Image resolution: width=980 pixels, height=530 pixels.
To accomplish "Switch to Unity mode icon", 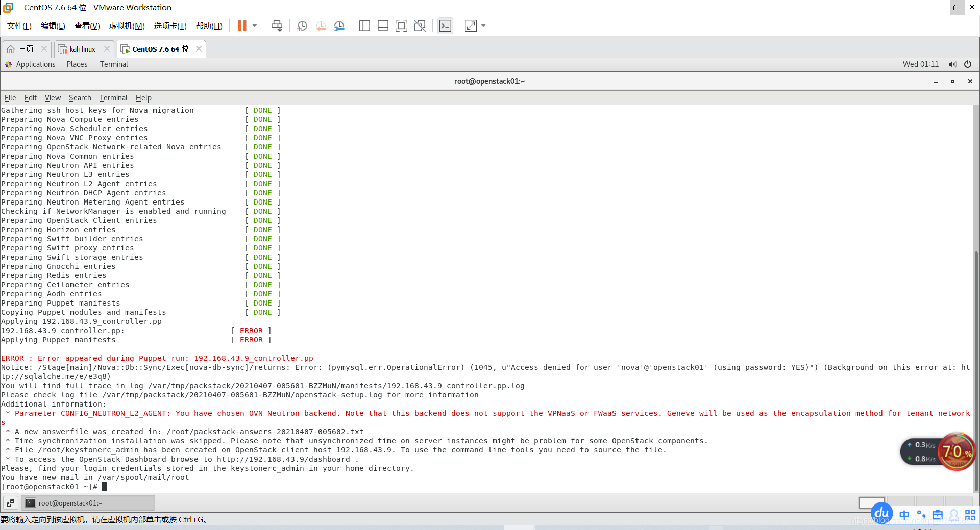I will click(x=420, y=26).
